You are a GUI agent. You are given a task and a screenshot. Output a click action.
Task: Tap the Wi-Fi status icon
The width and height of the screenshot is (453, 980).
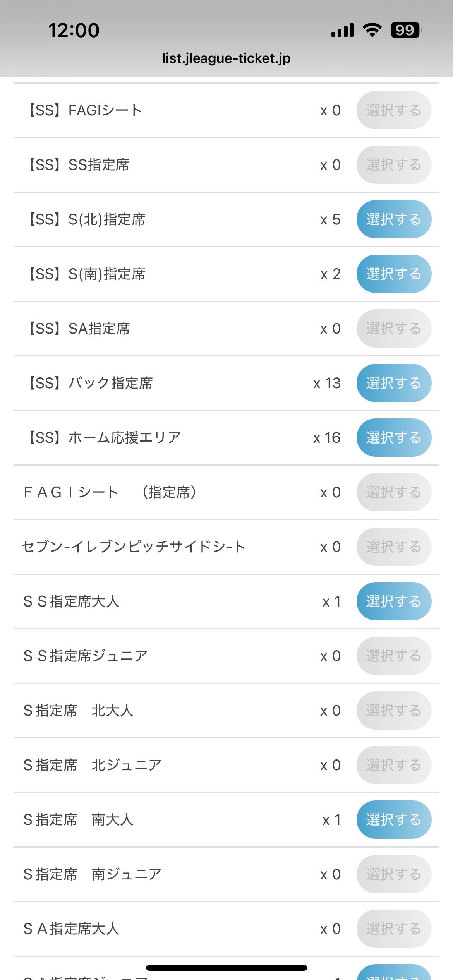[372, 30]
